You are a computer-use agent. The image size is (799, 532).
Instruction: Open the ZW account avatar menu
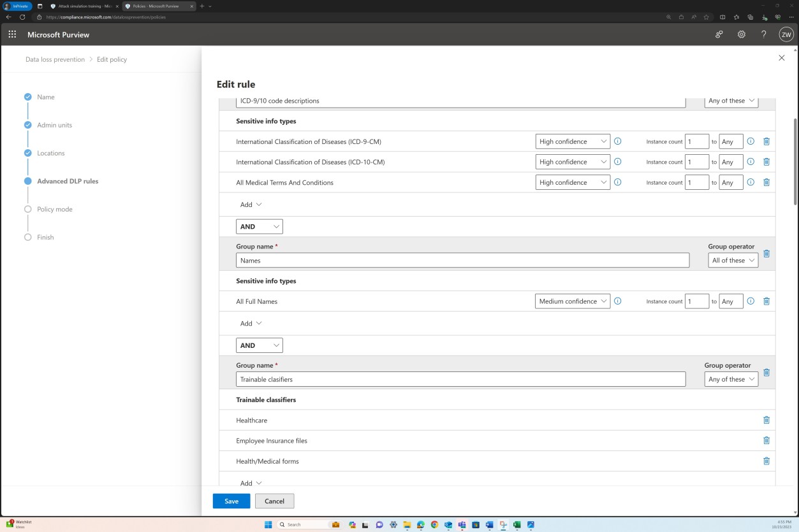tap(786, 34)
